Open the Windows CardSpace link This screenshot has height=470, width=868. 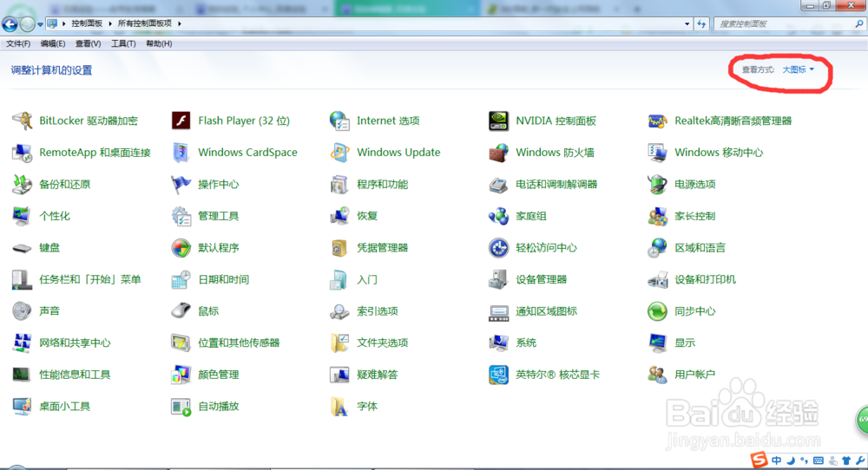click(247, 153)
